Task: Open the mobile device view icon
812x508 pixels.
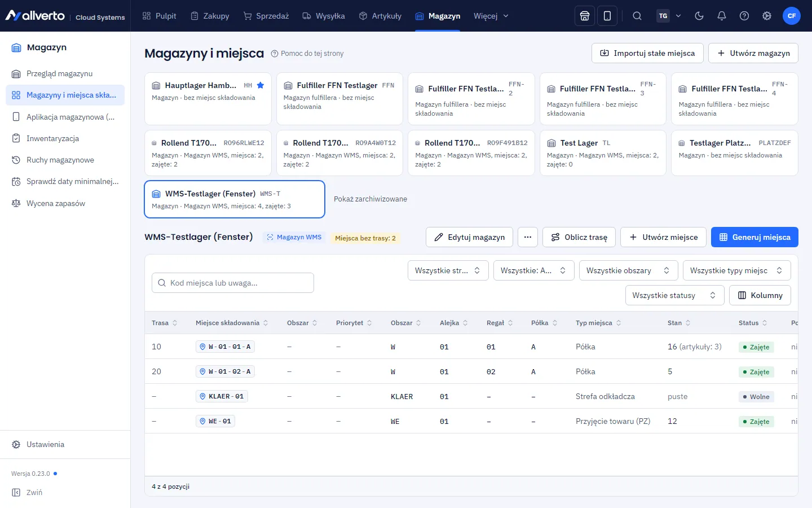Action: (x=607, y=16)
